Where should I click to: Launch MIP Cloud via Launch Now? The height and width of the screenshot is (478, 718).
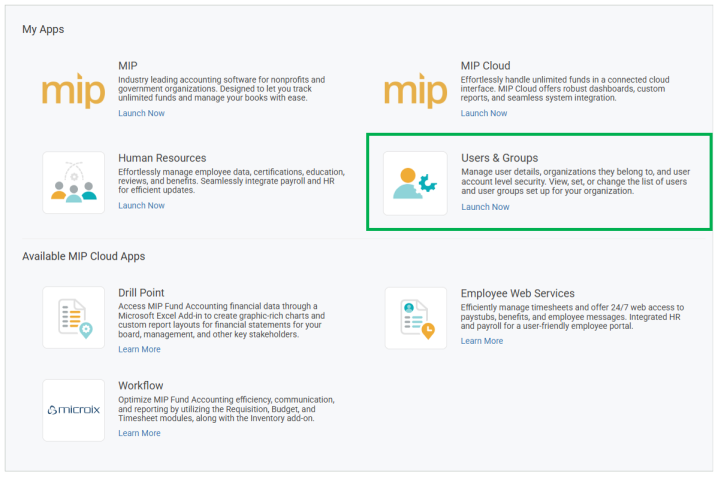point(484,113)
